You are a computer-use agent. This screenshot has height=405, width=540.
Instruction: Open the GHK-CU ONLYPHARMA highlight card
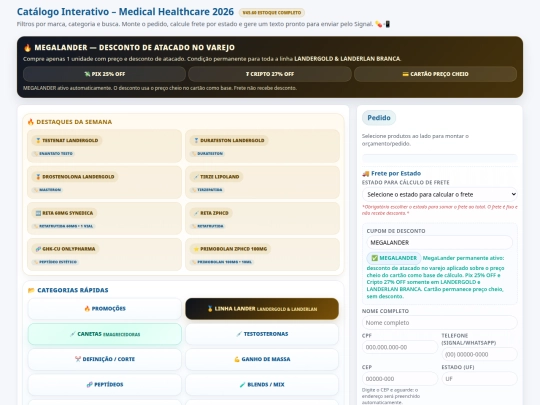pos(104,255)
